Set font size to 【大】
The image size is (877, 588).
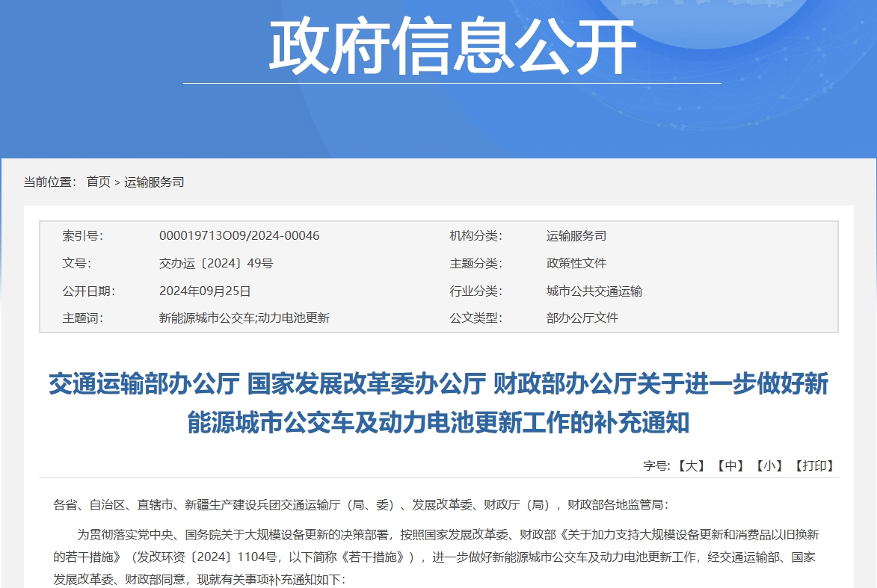pos(691,465)
